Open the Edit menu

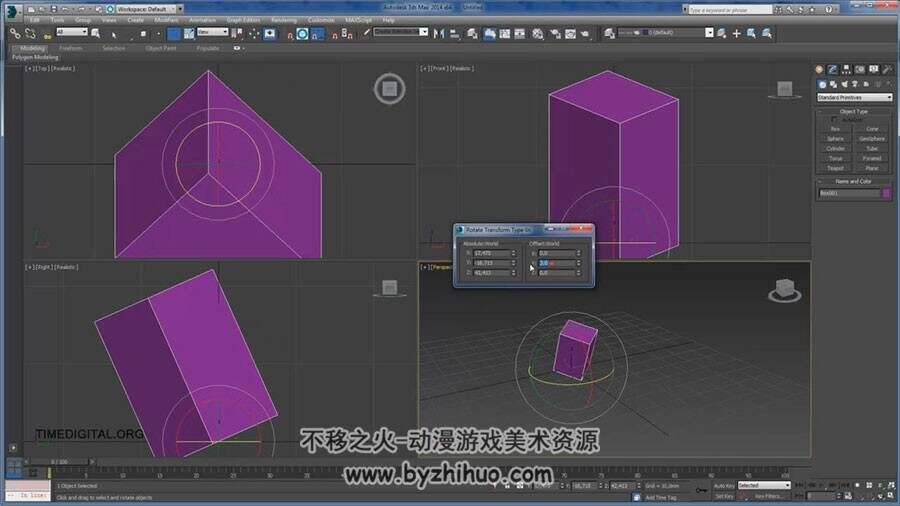tap(34, 20)
